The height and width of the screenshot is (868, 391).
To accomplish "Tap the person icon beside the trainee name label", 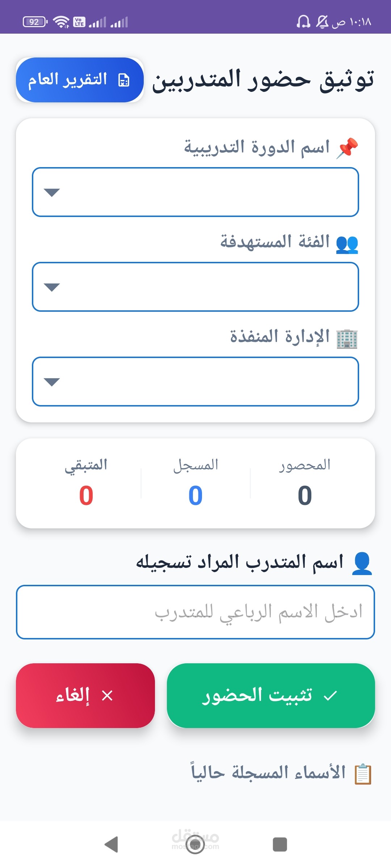I will coord(362,563).
